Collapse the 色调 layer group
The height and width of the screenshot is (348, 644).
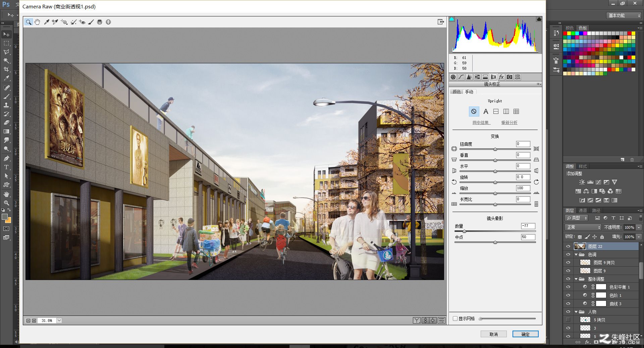point(577,255)
